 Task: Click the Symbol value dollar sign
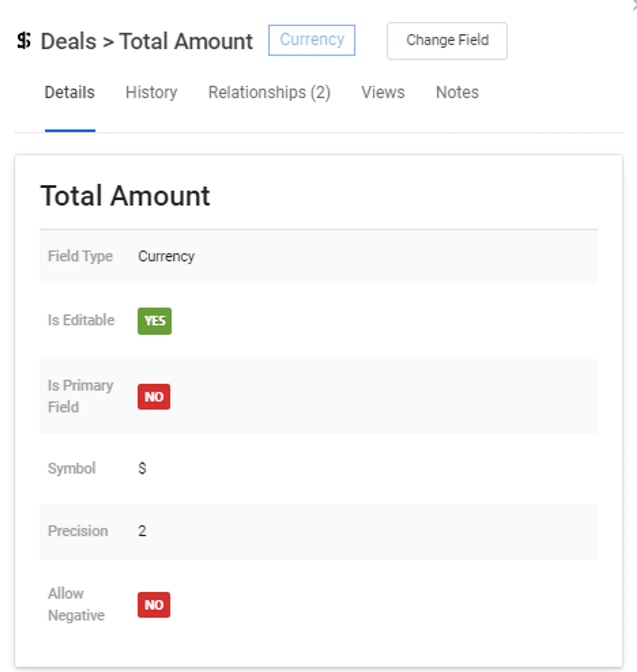pos(142,468)
